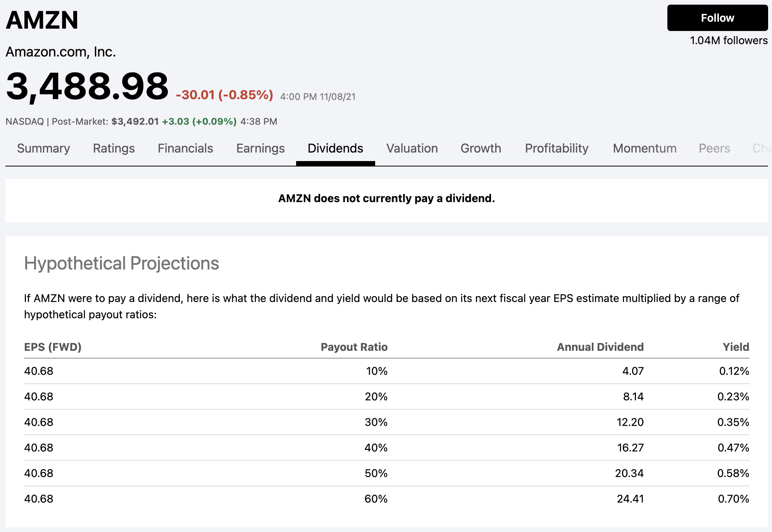Select the Earnings tab
This screenshot has height=532, width=772.
(x=260, y=148)
